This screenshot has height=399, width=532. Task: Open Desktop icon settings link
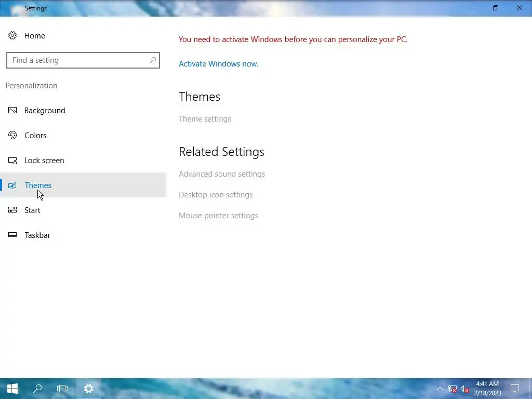pos(216,195)
